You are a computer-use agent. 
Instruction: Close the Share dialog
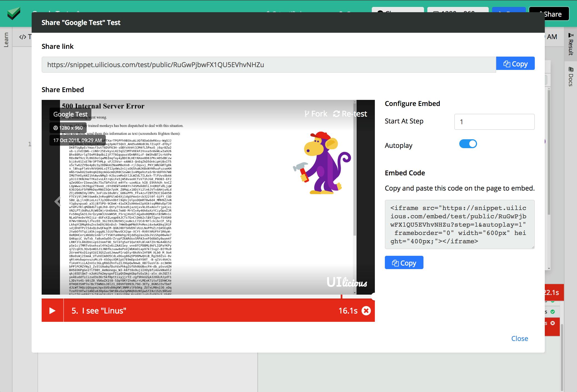pos(520,338)
